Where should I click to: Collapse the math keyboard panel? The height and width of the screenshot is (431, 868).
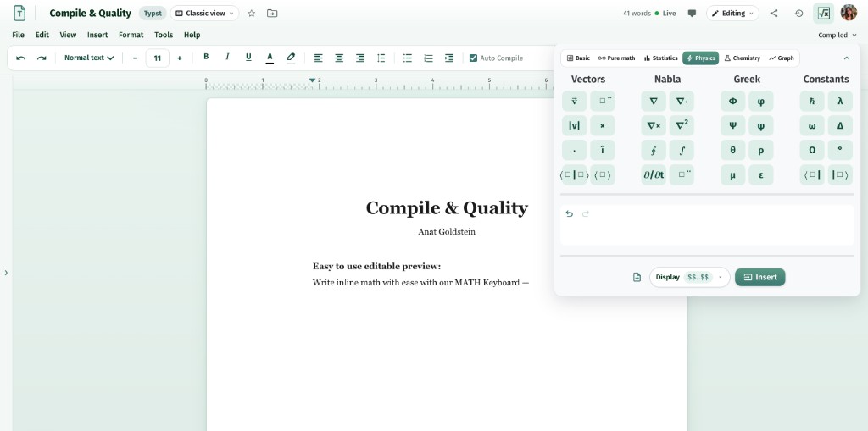pyautogui.click(x=846, y=58)
